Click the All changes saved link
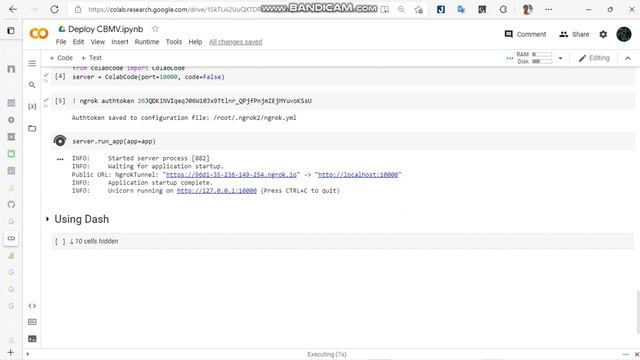The image size is (640, 360). [236, 42]
